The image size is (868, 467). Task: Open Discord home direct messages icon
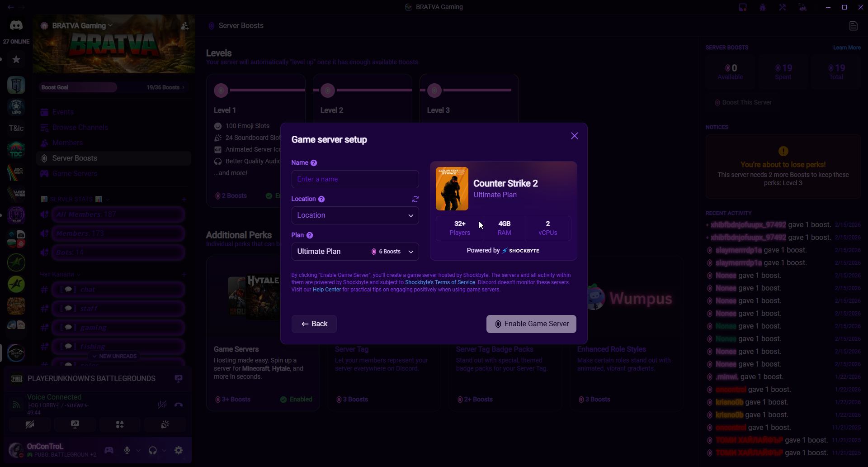(x=16, y=25)
